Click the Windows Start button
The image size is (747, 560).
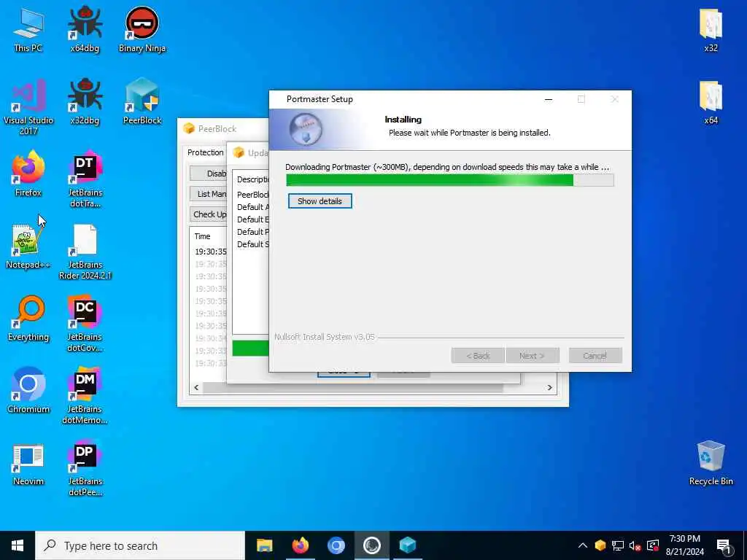tap(18, 545)
